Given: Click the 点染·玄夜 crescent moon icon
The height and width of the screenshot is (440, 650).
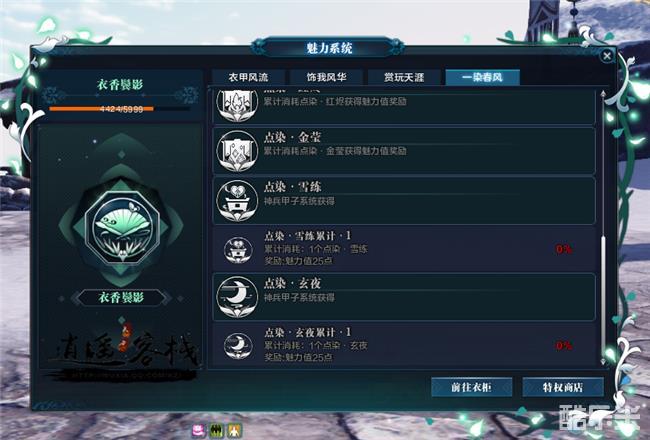Looking at the screenshot, I should pos(237,297).
